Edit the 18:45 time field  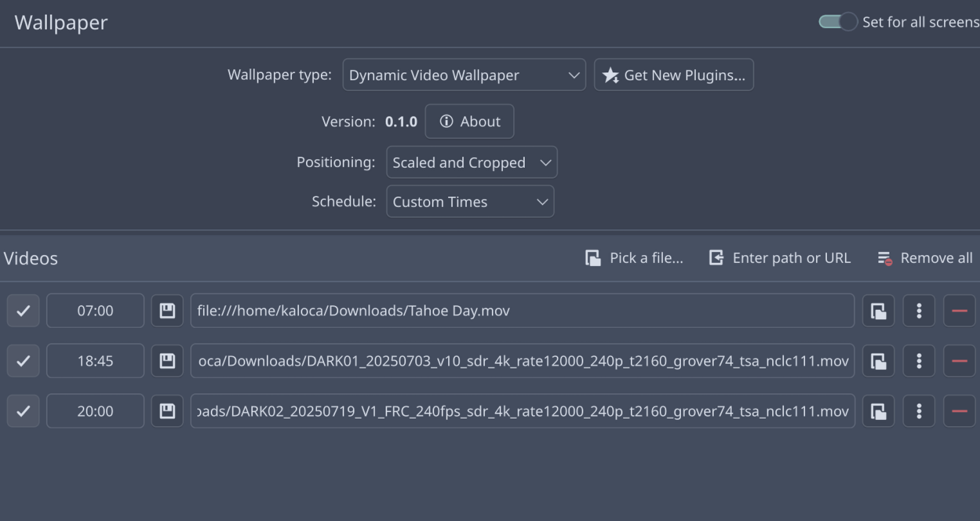95,361
